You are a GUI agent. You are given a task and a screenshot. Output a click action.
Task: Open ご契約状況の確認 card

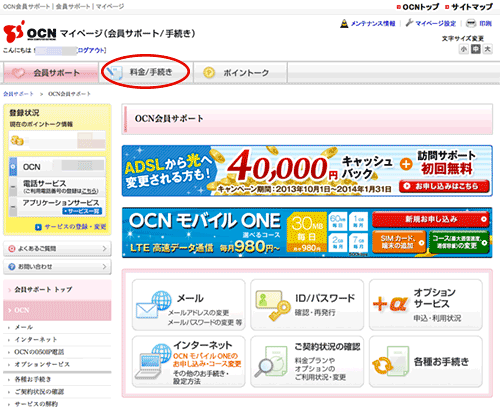coord(307,362)
